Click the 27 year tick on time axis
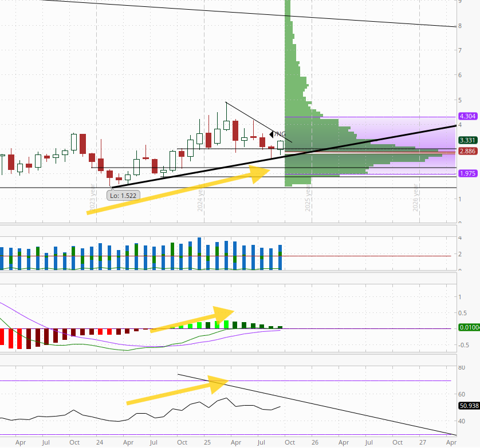The height and width of the screenshot is (448, 480). [x=423, y=442]
